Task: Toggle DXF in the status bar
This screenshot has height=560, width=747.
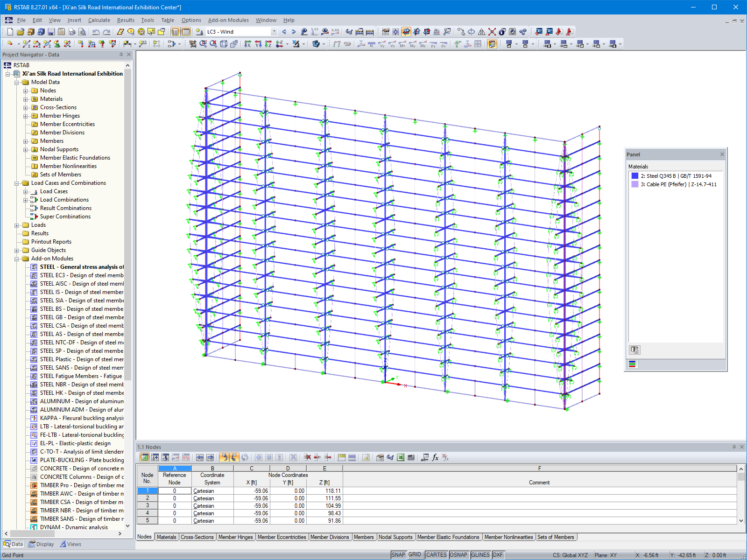Action: coord(498,555)
